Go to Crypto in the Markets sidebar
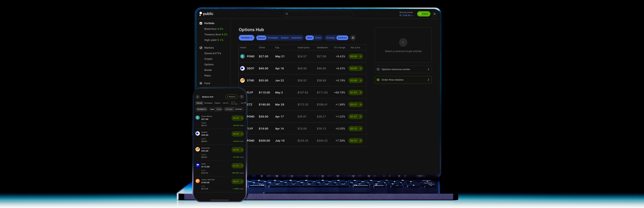Viewport: 644px width, 208px height. click(x=208, y=59)
